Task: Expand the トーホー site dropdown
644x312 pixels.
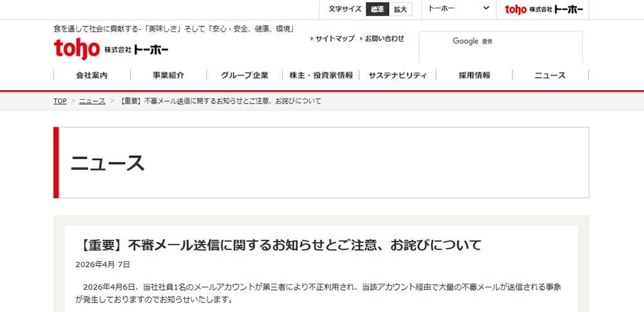Action: point(459,9)
